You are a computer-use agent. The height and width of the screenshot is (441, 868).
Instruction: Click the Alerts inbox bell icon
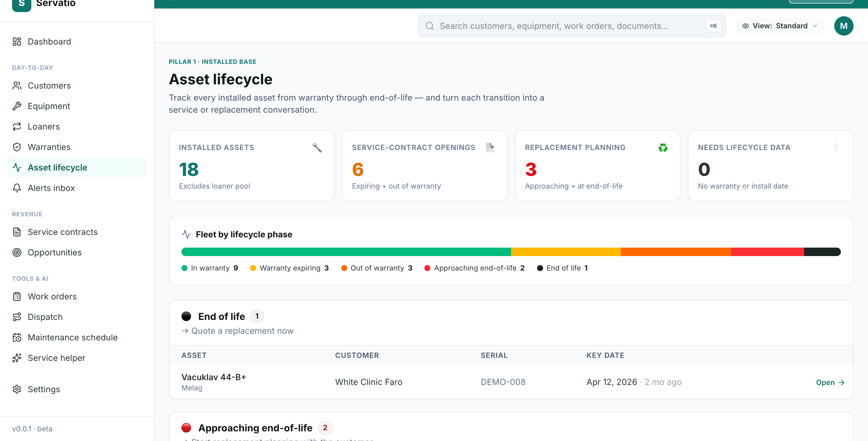tap(17, 188)
